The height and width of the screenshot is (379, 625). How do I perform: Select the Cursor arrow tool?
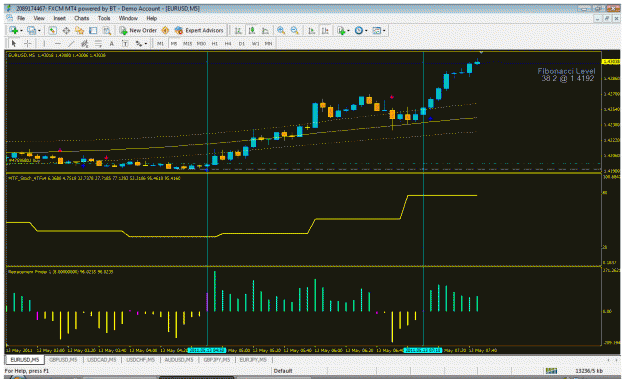pos(14,43)
